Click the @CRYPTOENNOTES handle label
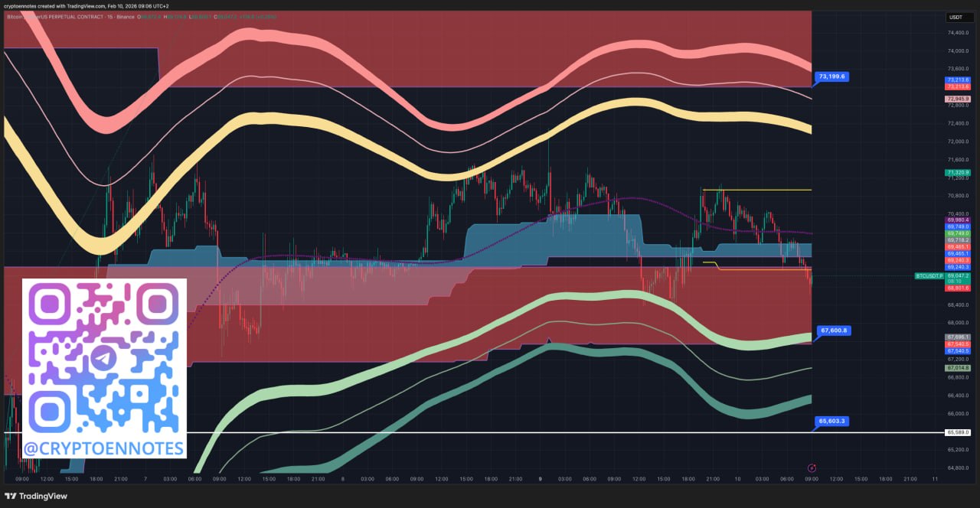This screenshot has width=980, height=508. coord(104,448)
